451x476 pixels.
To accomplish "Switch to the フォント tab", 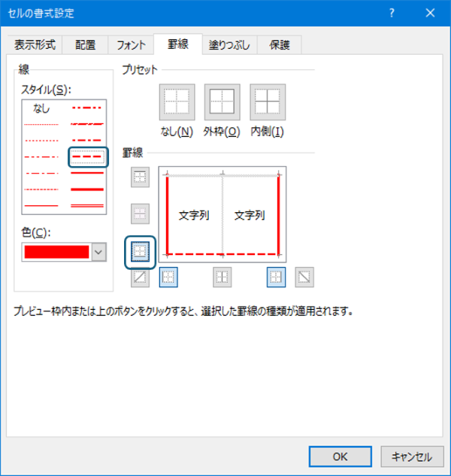I will [131, 45].
